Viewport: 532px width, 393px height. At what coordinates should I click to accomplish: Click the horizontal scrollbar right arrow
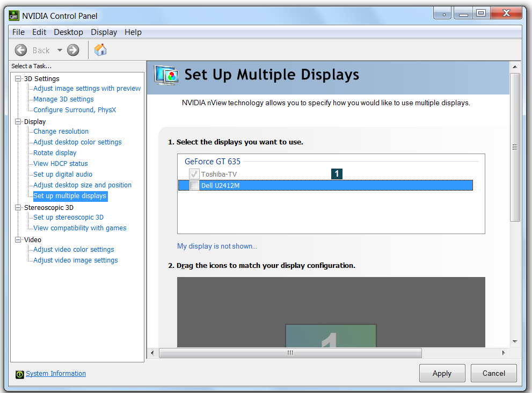(504, 353)
